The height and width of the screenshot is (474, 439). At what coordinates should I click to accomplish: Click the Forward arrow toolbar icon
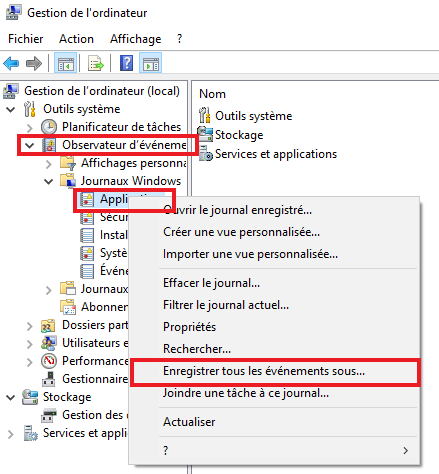point(34,63)
